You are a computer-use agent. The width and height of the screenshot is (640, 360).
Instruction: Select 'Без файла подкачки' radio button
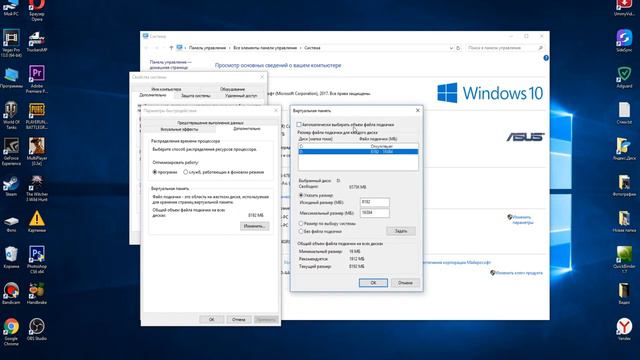(x=301, y=231)
